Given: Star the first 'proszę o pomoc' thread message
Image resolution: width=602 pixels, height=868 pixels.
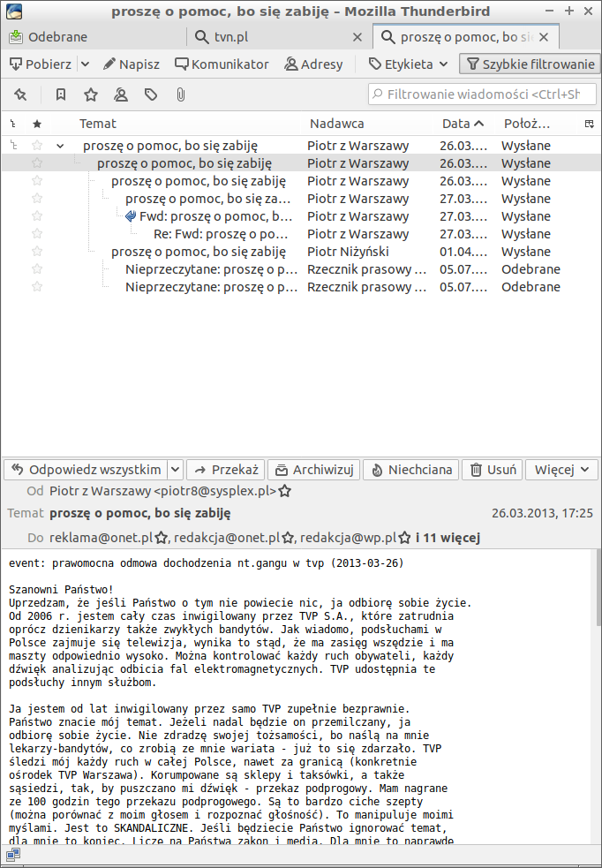Looking at the screenshot, I should [x=37, y=146].
